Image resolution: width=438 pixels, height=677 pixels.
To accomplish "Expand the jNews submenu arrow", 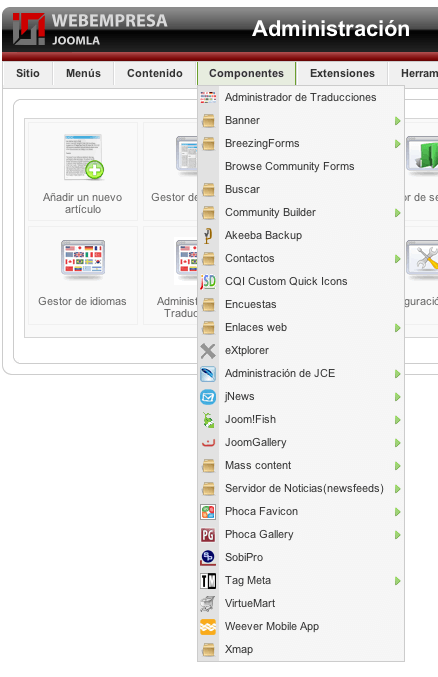I will (x=397, y=397).
